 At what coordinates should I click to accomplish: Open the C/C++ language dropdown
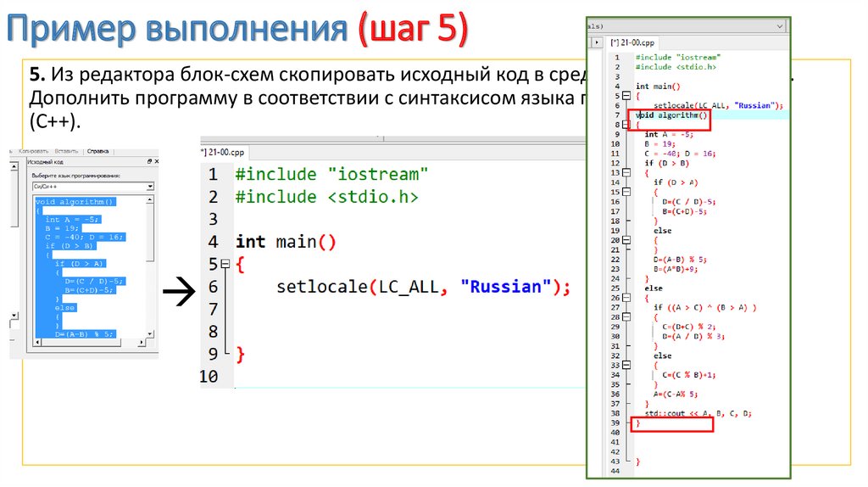click(x=150, y=187)
